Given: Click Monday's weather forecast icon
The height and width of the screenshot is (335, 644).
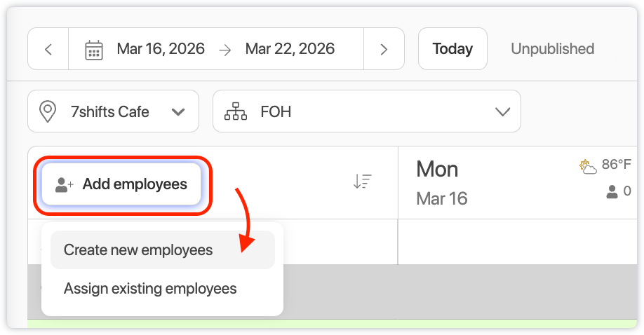Looking at the screenshot, I should tap(587, 166).
